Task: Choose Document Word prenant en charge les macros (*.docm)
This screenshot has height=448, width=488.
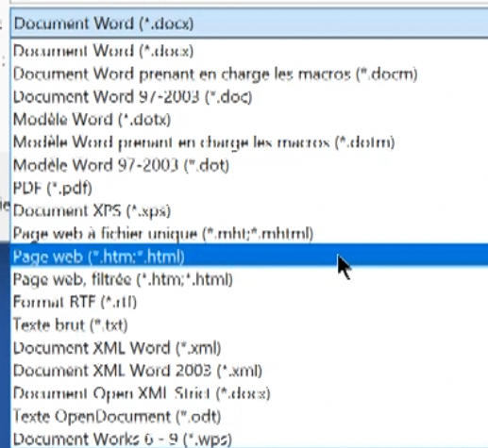Action: (249, 75)
